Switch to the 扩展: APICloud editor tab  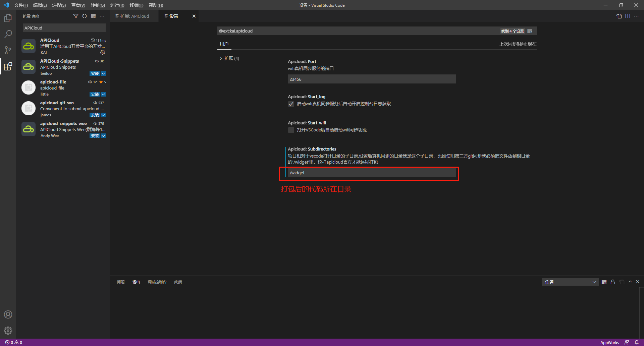click(x=134, y=16)
